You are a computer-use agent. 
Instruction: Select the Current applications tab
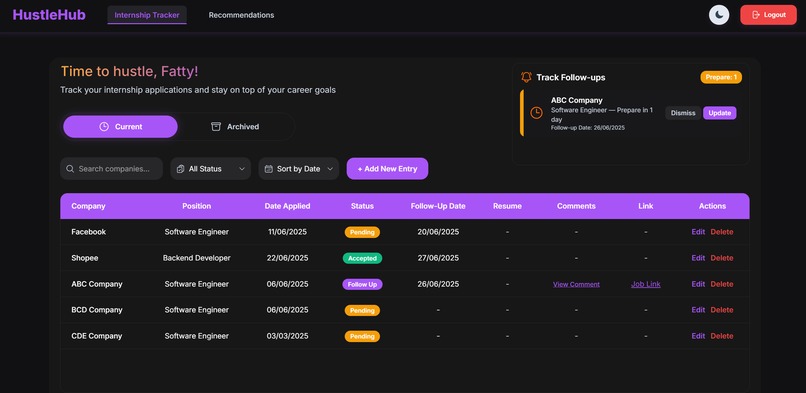[120, 126]
